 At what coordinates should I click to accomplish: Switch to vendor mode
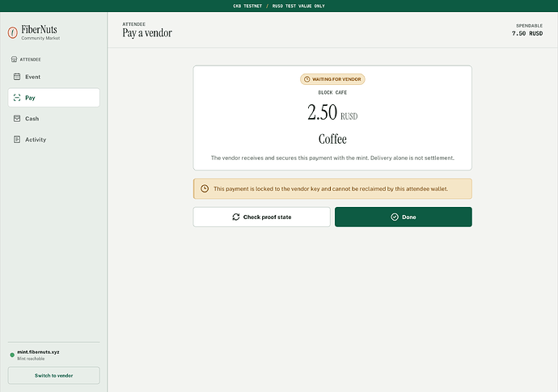53,375
